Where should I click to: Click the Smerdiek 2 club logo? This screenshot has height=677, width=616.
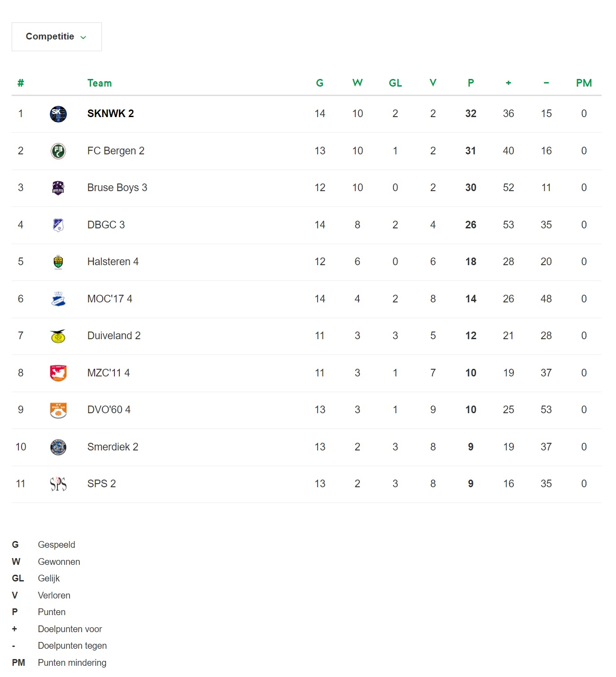(58, 447)
